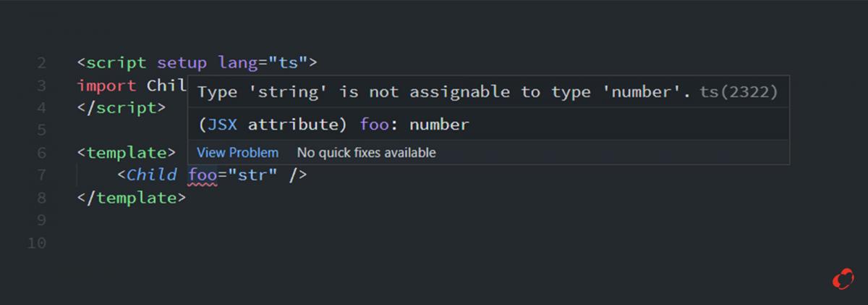This screenshot has height=305, width=868.
Task: Click the closing script tag
Action: (x=121, y=108)
